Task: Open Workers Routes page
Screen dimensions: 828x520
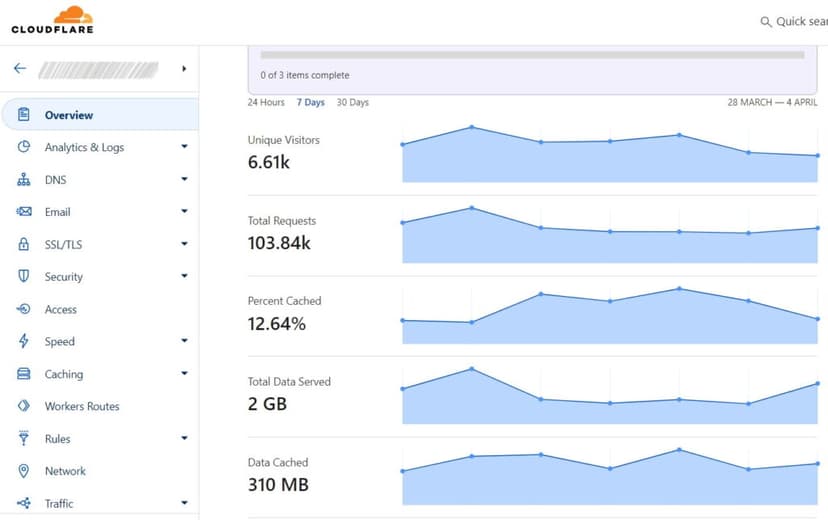Action: 82,406
